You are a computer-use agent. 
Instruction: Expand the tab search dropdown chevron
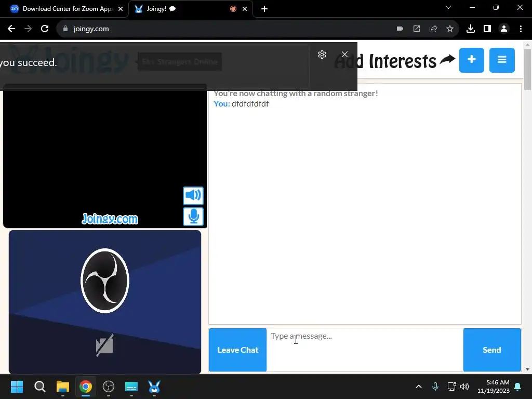click(x=448, y=7)
